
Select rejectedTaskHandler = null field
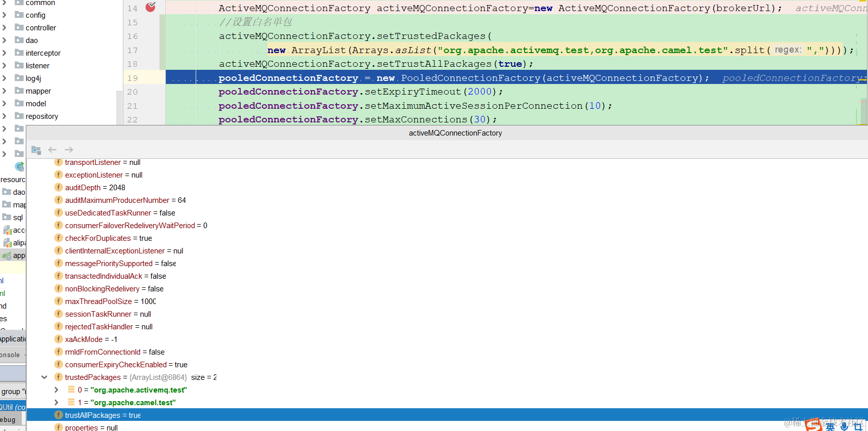pos(109,327)
